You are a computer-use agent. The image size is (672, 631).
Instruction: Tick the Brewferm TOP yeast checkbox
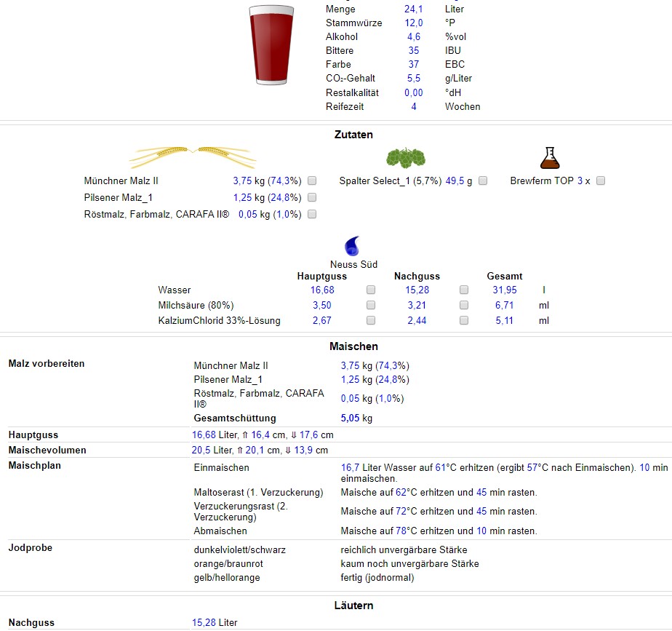tap(601, 180)
